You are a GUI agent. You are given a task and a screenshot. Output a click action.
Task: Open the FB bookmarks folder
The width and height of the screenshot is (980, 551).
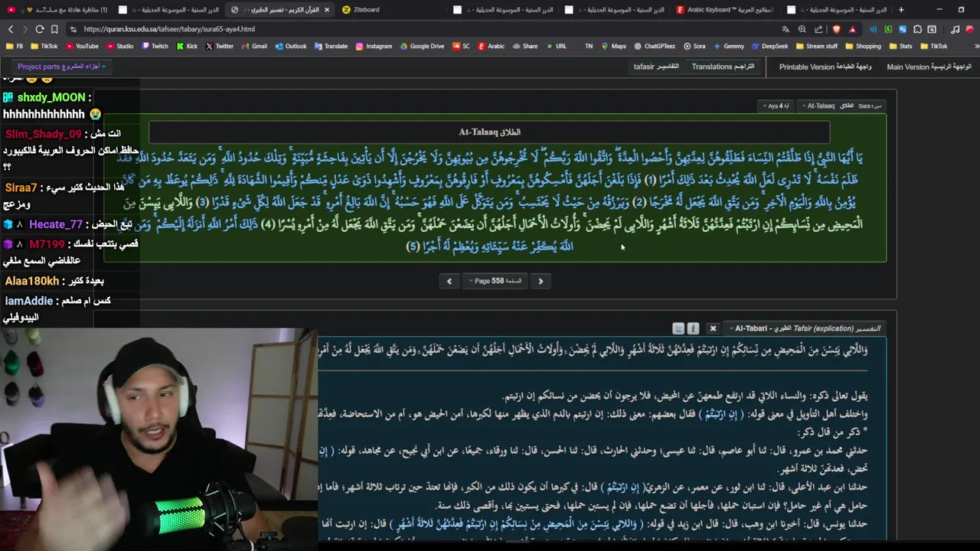coord(15,46)
